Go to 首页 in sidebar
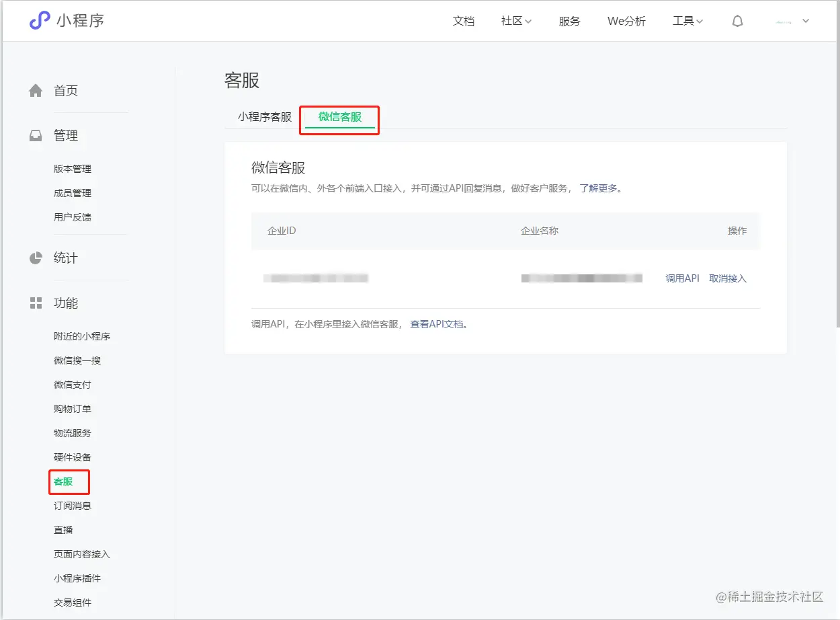Screen dimensions: 840x620 pos(66,91)
